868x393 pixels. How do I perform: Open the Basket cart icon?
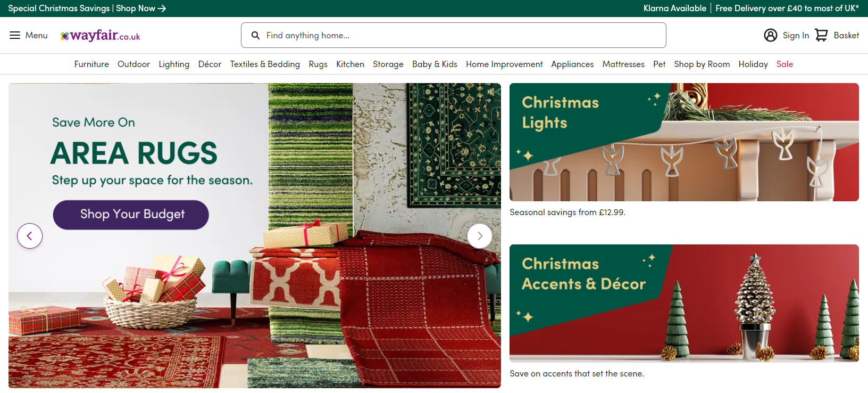click(x=821, y=35)
